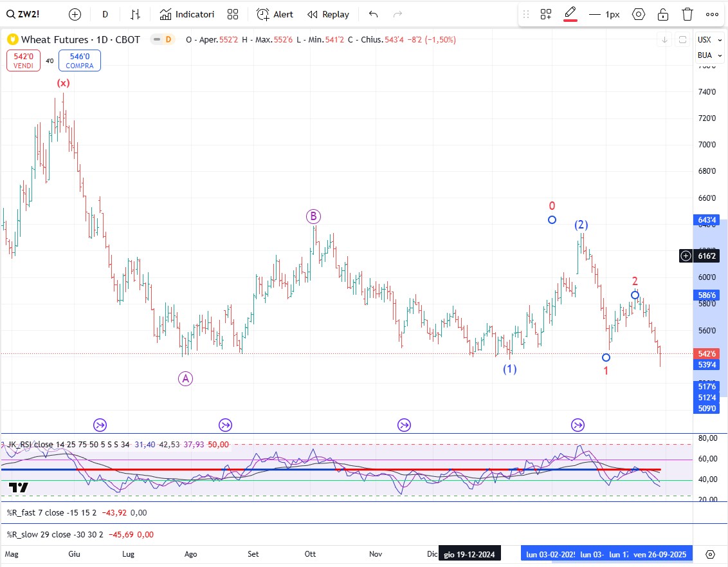The height and width of the screenshot is (567, 728).
Task: Select the blue (2) wave label
Action: point(581,225)
